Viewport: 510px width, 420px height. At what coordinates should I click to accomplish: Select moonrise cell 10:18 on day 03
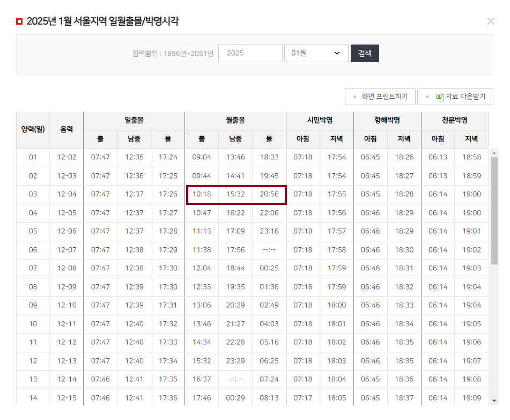202,195
